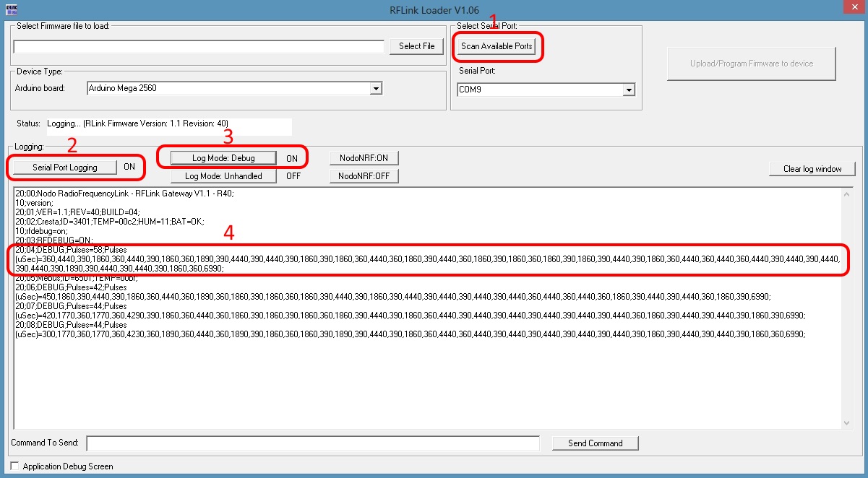Image resolution: width=868 pixels, height=478 pixels.
Task: Toggle Serial Port Logging
Action: point(64,167)
